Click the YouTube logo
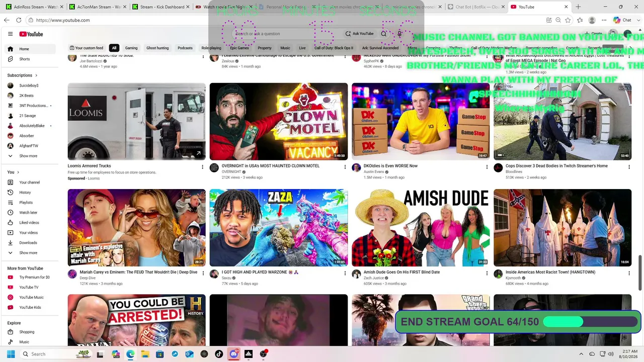The image size is (644, 362). point(31,34)
